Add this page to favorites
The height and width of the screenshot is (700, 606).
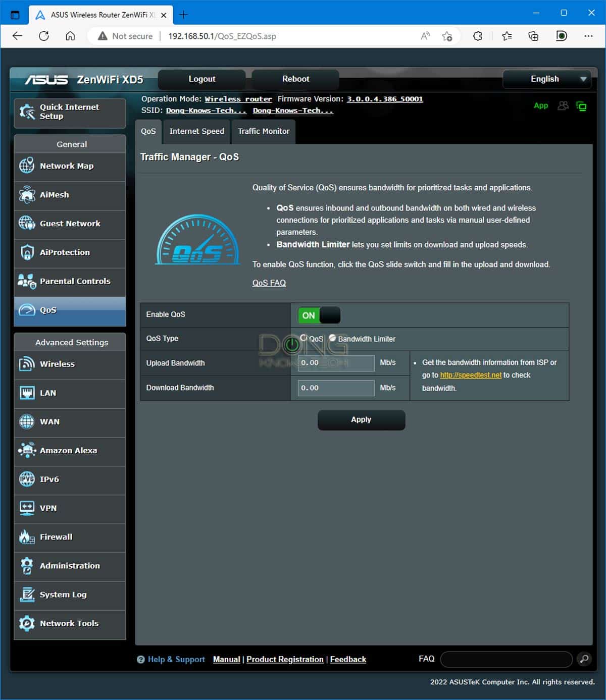tap(447, 36)
